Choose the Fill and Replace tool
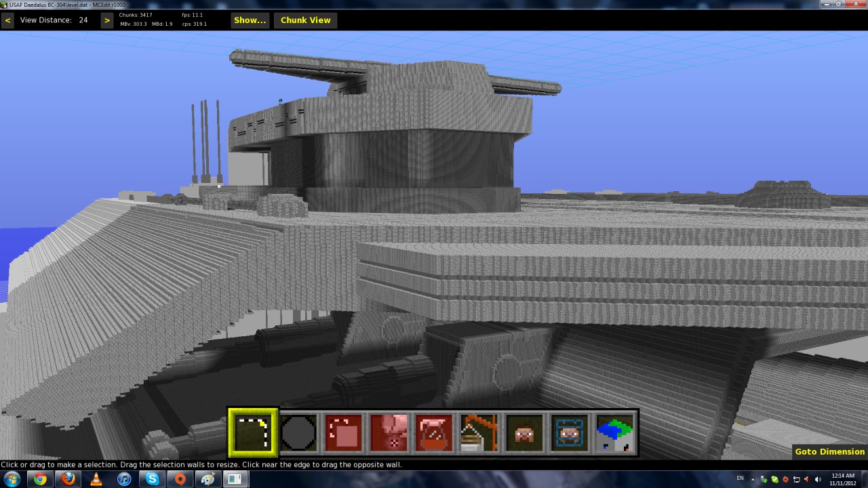 (389, 432)
